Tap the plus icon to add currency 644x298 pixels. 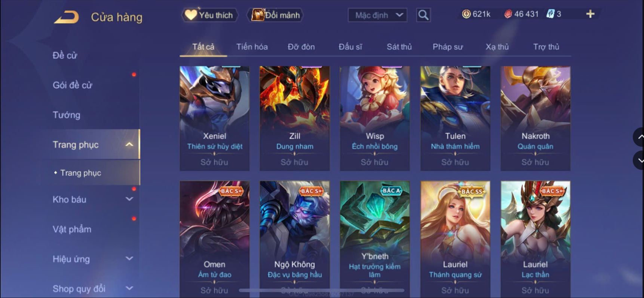pyautogui.click(x=590, y=14)
